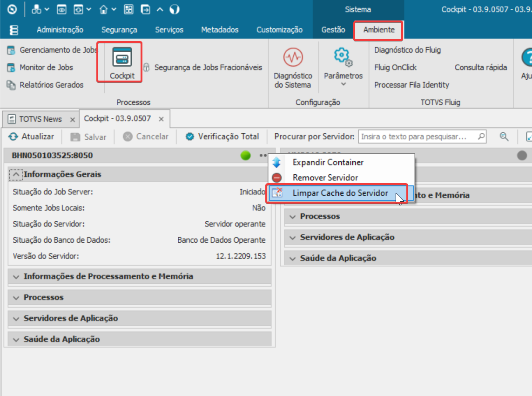This screenshot has height=396, width=532.
Task: Open Fluig OnClick
Action: pos(395,67)
